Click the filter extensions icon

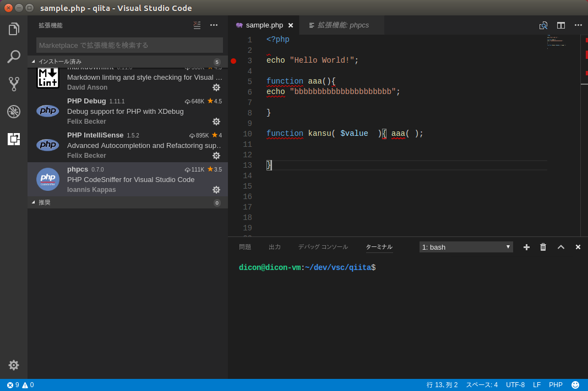point(197,25)
